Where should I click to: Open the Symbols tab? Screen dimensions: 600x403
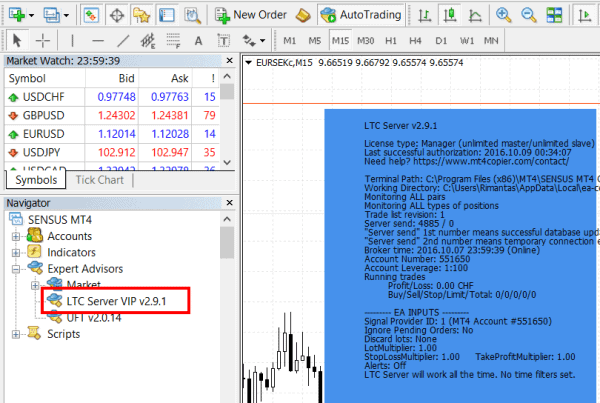pos(36,180)
